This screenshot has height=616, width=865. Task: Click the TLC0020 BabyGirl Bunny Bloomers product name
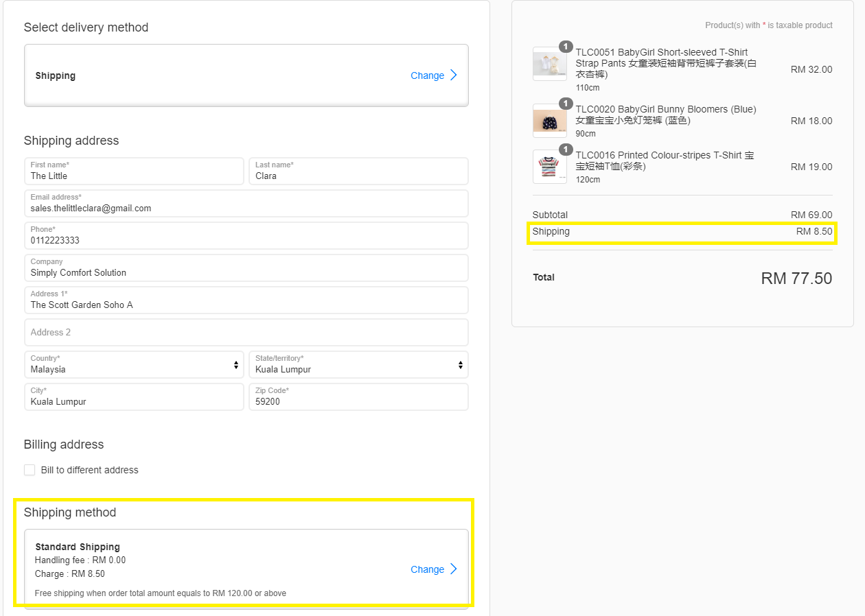coord(666,115)
